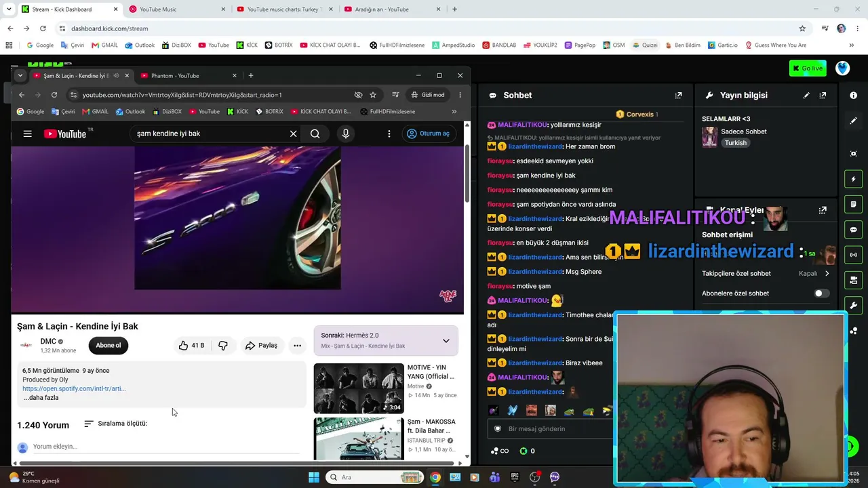Start YouTube voice search with the microphone

(x=346, y=134)
